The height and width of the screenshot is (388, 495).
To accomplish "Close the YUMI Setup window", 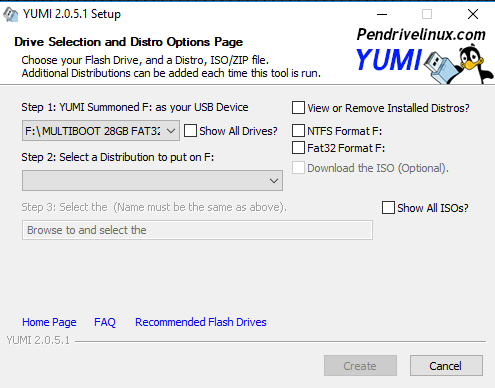I will point(473,14).
